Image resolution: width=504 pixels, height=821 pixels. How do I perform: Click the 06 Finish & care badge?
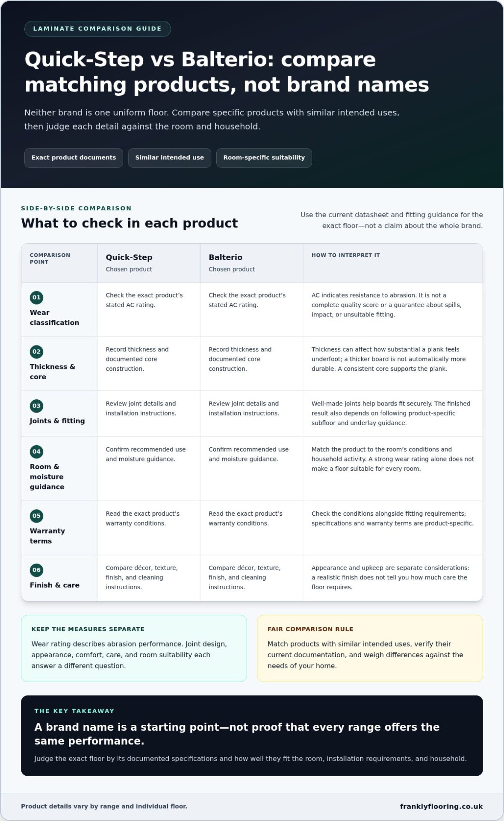(36, 570)
